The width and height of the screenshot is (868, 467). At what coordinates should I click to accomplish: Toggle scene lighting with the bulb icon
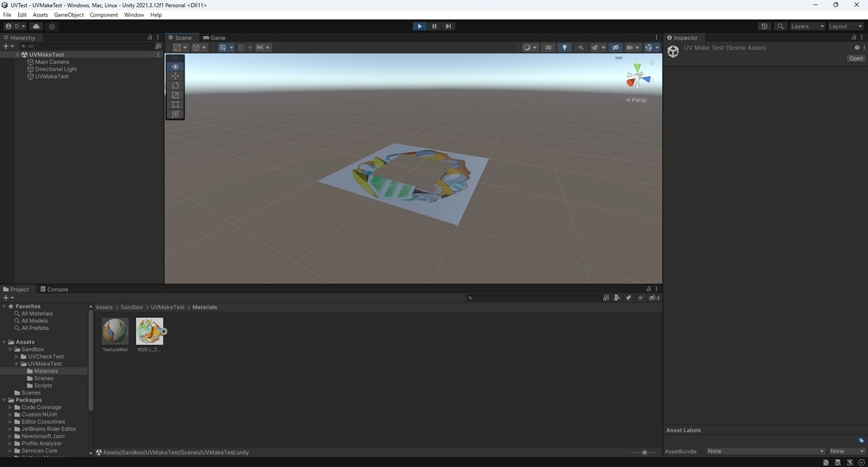tap(564, 47)
